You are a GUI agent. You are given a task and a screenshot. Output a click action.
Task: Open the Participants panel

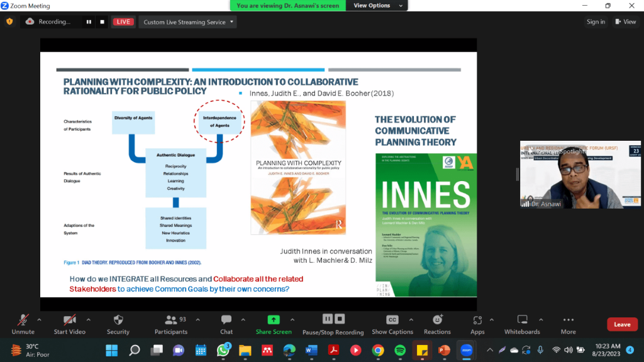(x=170, y=321)
